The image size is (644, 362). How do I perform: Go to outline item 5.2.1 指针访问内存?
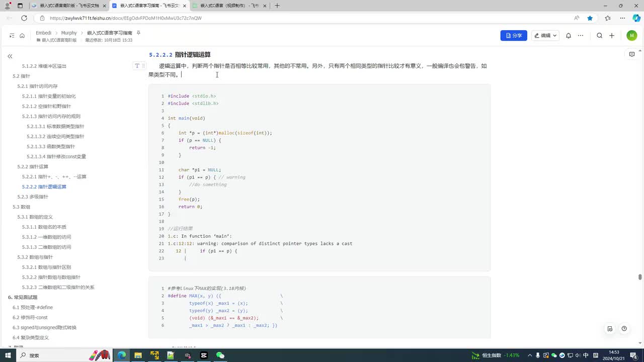click(x=38, y=86)
